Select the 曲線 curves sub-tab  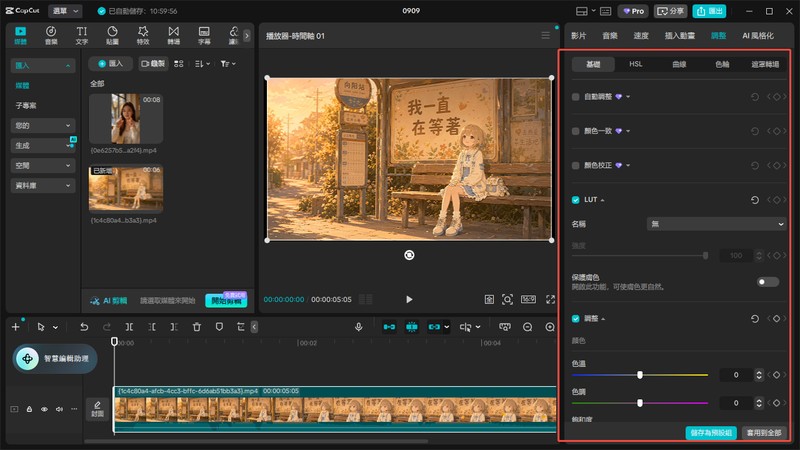[x=679, y=64]
